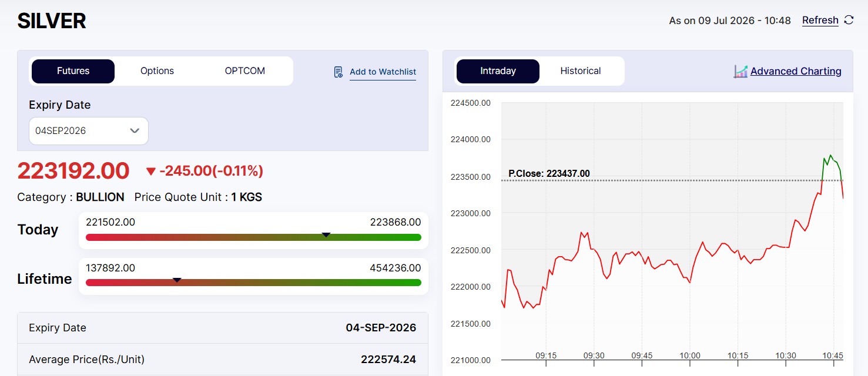Screen dimensions: 868x376
Task: Click the Today range marker triangle
Action: tap(326, 234)
